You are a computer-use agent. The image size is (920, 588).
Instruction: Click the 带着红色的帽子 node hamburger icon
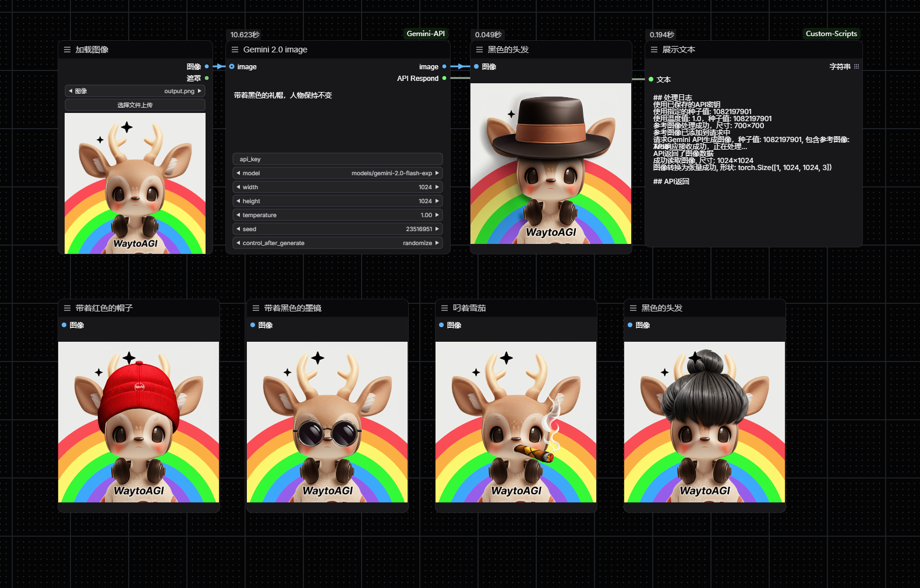click(x=68, y=308)
